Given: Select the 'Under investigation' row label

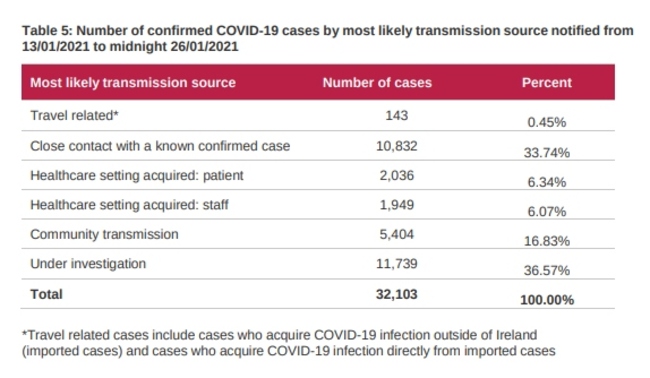Looking at the screenshot, I should (88, 264).
